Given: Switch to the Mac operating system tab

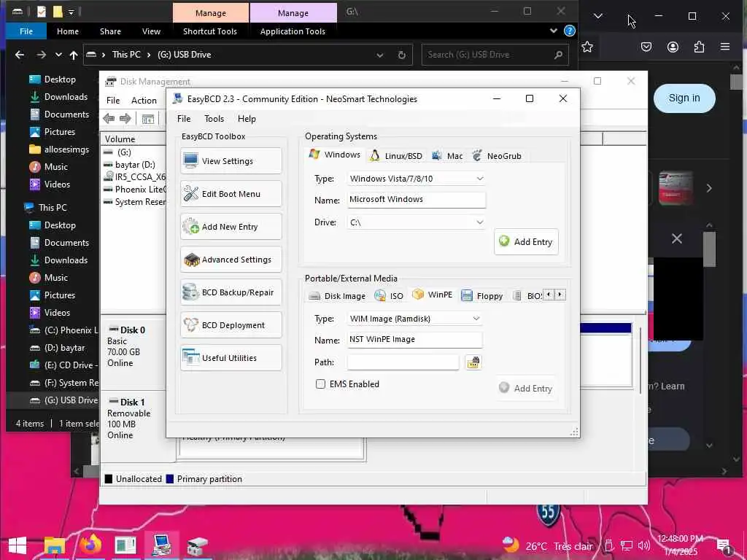Looking at the screenshot, I should pyautogui.click(x=447, y=156).
